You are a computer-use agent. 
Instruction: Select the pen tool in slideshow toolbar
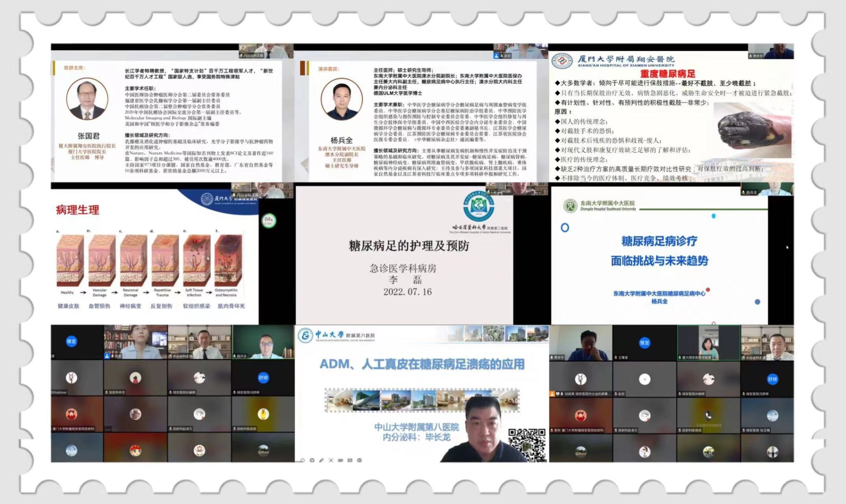coord(321,460)
